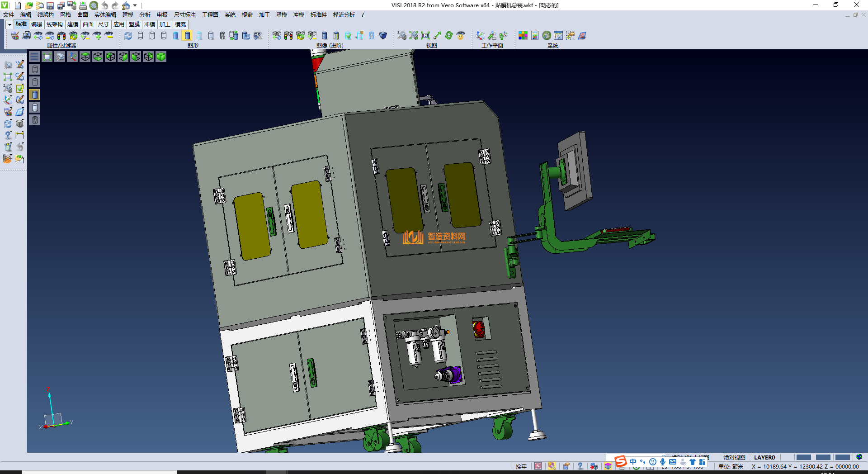
Task: Toggle the solid green cube view
Action: point(161,57)
